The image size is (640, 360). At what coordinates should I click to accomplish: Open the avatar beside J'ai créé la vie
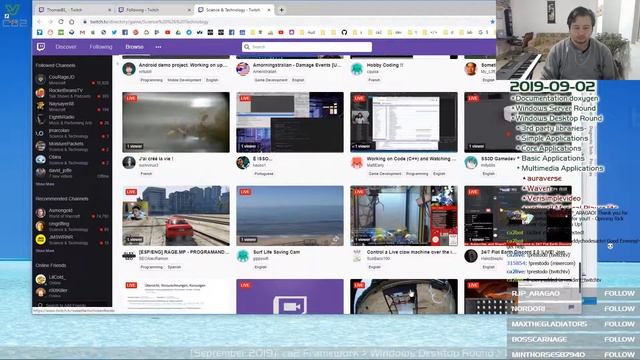pyautogui.click(x=129, y=162)
